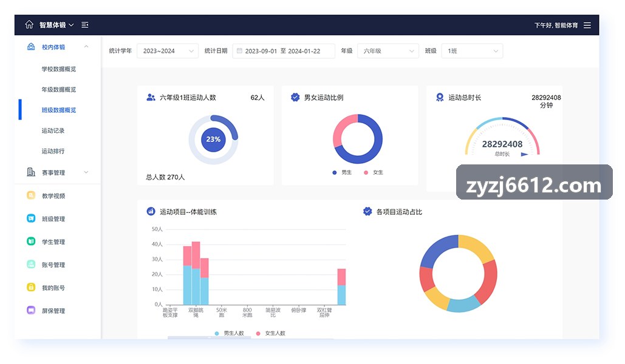
Task: Click the 俯卧撑 axis label
Action: (299, 310)
